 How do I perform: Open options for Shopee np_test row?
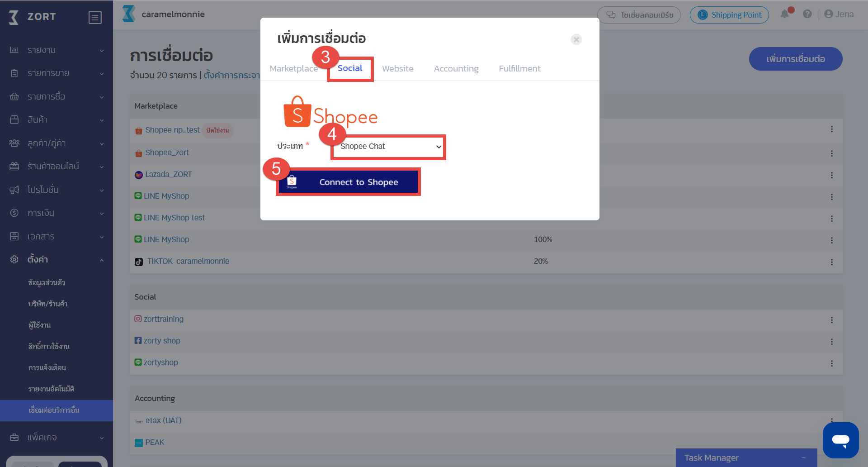click(832, 129)
